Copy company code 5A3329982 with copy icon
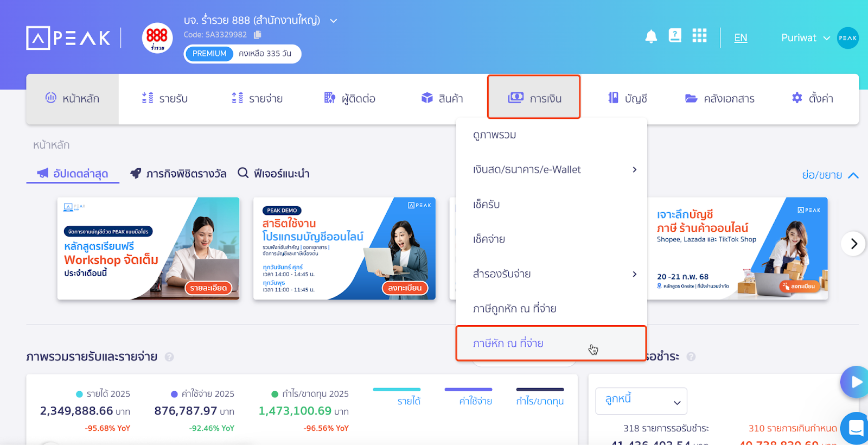 pos(258,35)
